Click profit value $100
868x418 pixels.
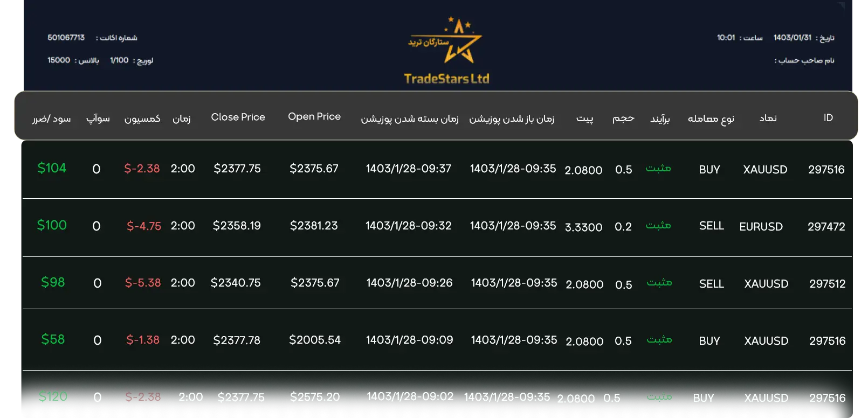pyautogui.click(x=52, y=225)
